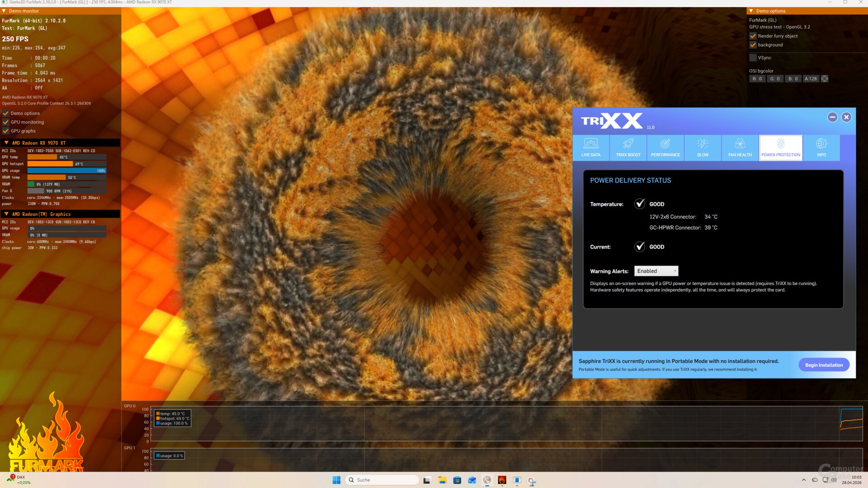
Task: Click the OSI bgcolor checkerboard picker icon
Action: tap(825, 79)
